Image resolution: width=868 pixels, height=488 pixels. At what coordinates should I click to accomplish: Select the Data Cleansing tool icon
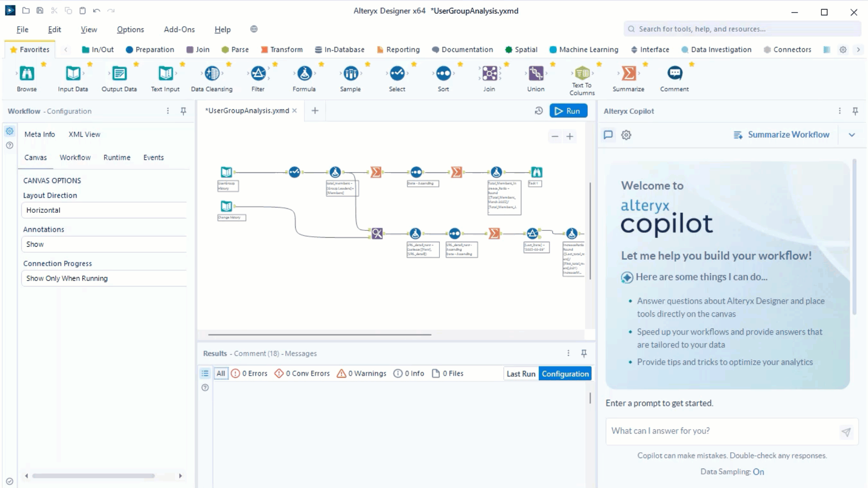(x=212, y=73)
